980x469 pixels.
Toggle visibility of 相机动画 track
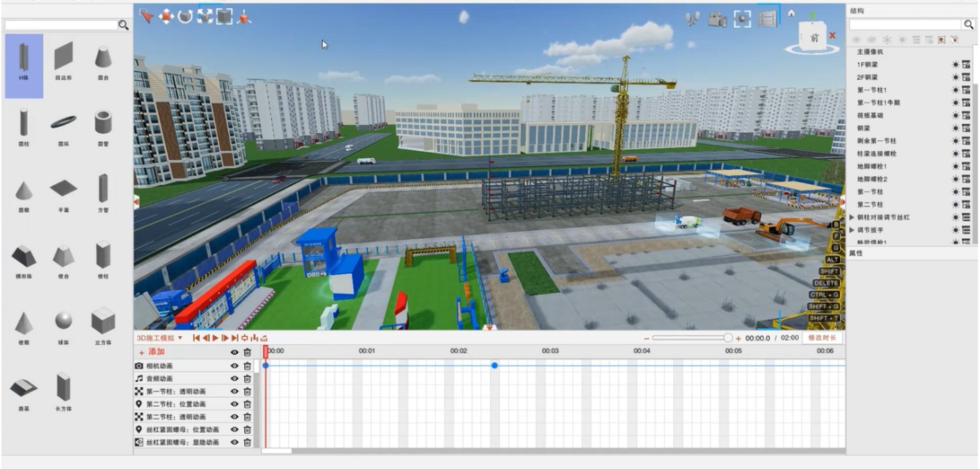tap(235, 366)
